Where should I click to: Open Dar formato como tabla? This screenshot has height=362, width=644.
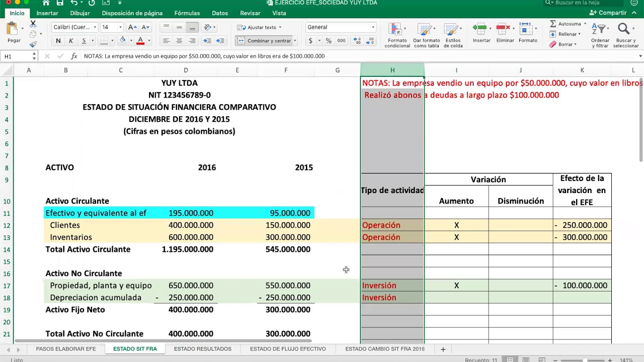coord(426,35)
